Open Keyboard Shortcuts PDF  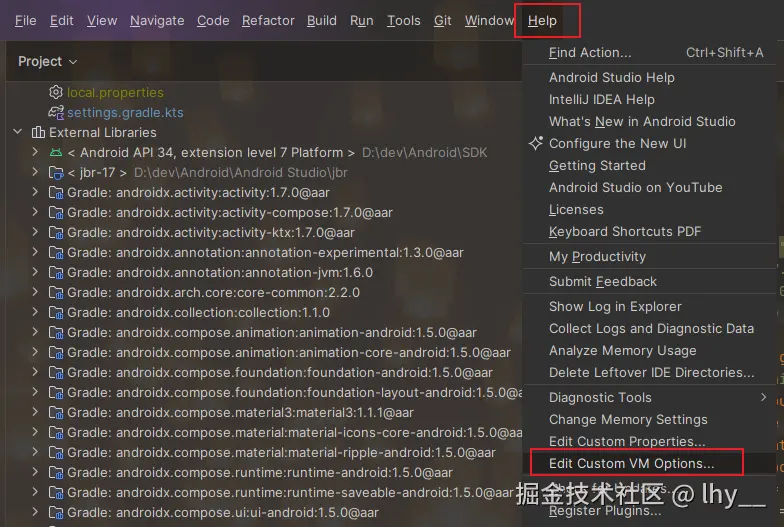tap(649, 232)
